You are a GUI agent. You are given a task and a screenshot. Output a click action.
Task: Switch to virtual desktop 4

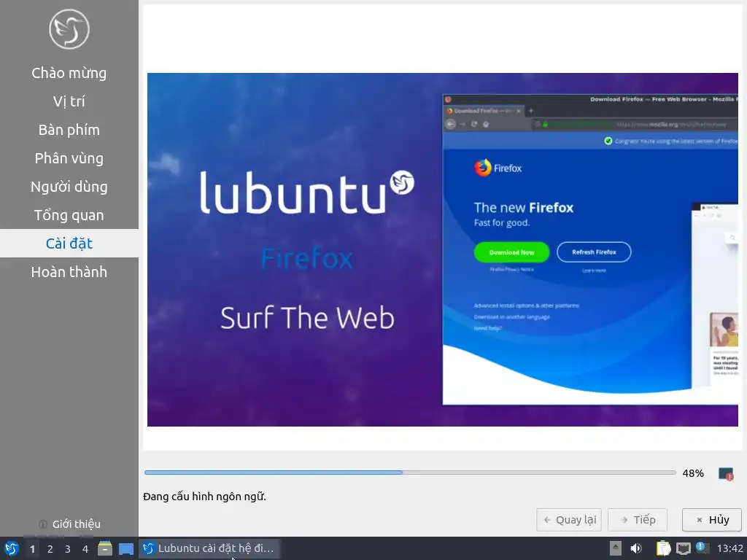coord(85,549)
